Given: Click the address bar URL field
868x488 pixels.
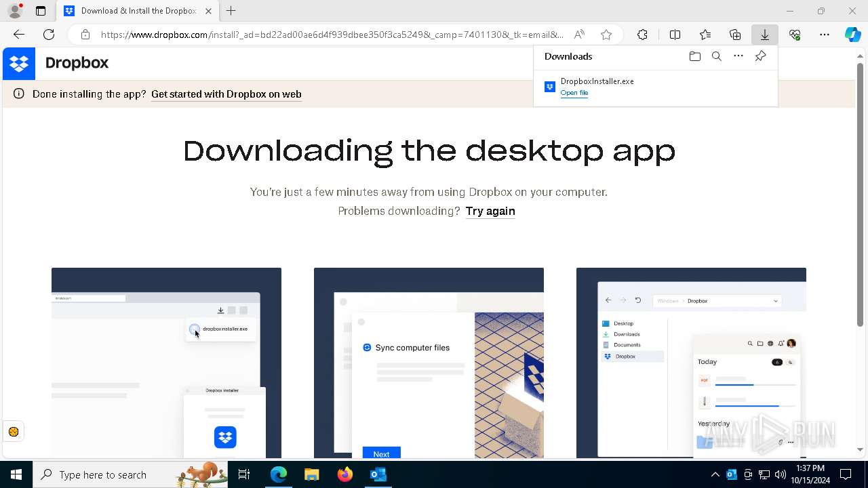Looking at the screenshot, I should pos(332,35).
